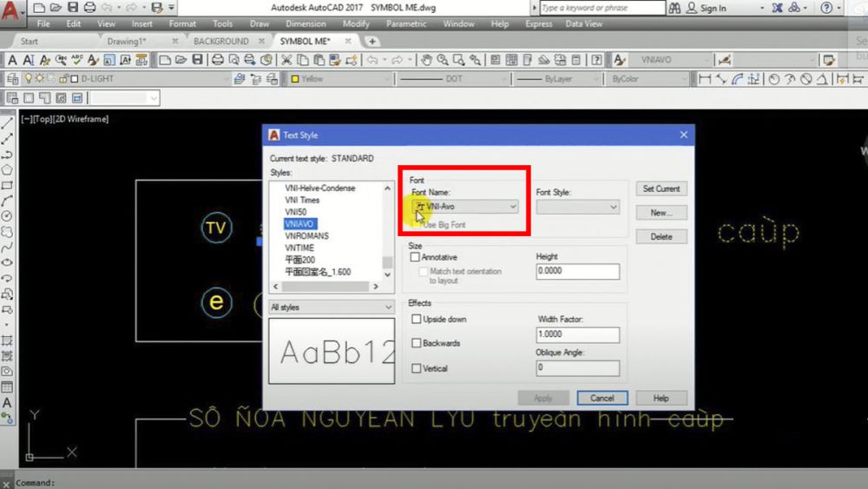Select the Circle tool in draw toolbar
Viewport: 868px width, 489px height.
pos(7,216)
